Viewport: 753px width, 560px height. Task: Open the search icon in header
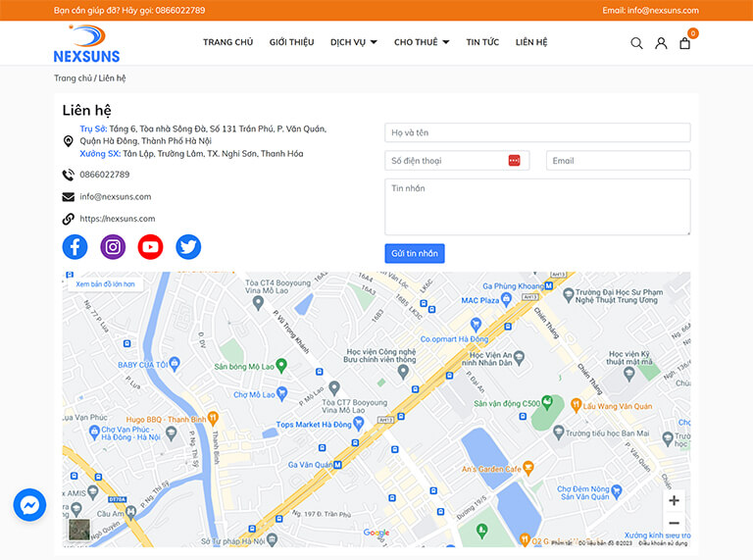click(x=636, y=43)
